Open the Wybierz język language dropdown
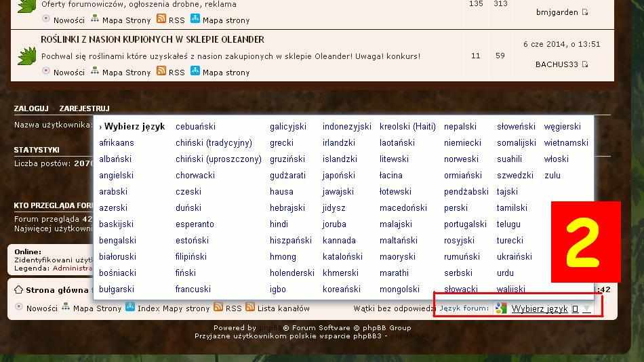644x362 pixels. pyautogui.click(x=539, y=308)
